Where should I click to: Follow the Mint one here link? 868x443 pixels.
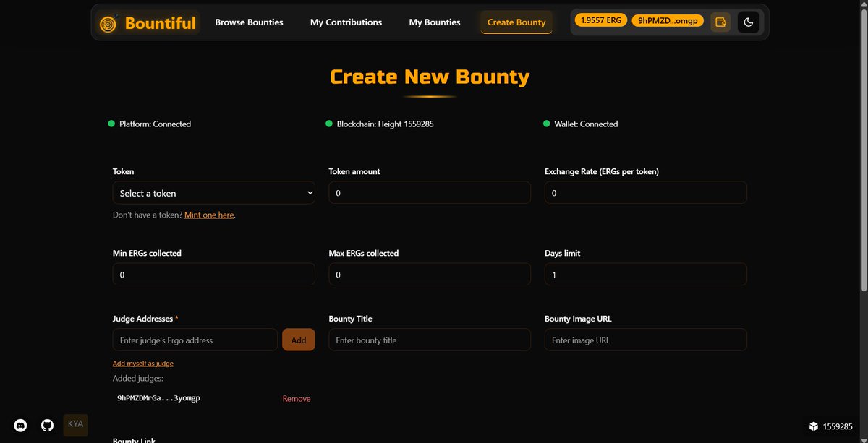209,215
